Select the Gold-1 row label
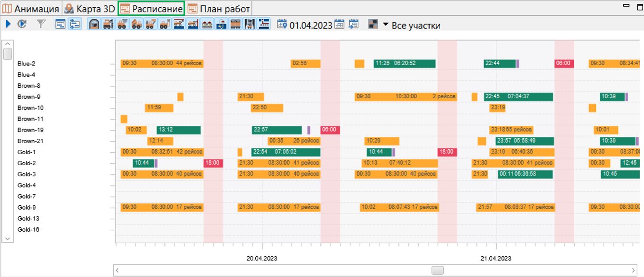644x277 pixels. click(27, 152)
